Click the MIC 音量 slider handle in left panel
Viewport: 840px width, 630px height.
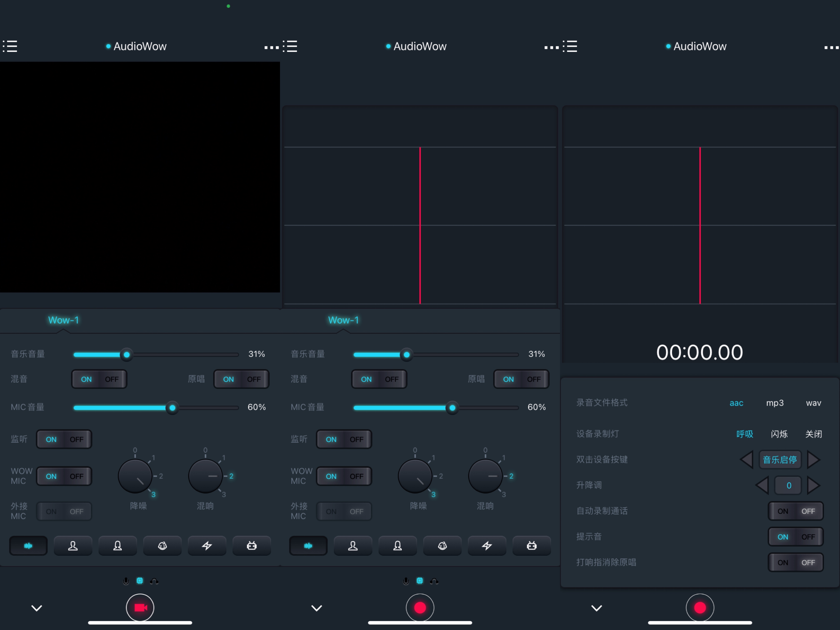click(172, 408)
